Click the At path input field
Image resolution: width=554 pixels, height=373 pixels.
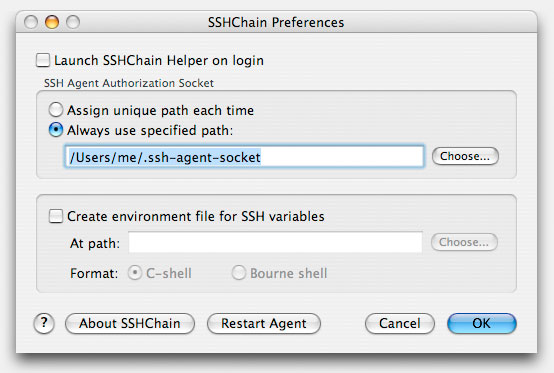coord(275,242)
